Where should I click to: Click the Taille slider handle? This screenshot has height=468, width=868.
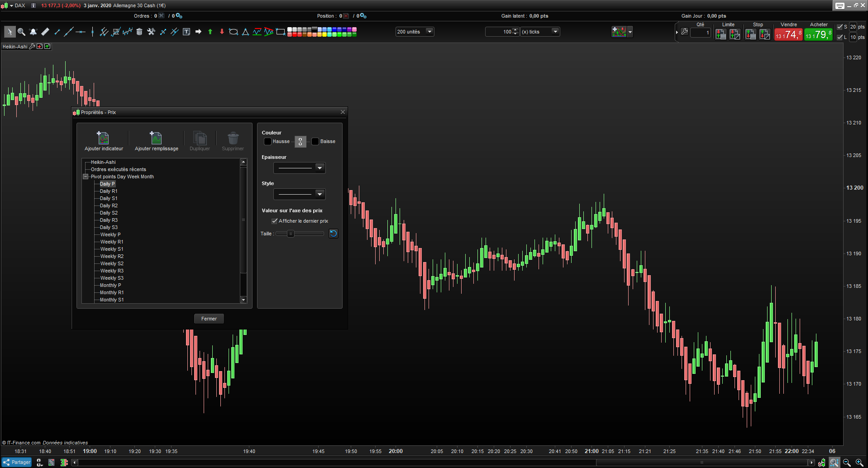click(x=291, y=234)
